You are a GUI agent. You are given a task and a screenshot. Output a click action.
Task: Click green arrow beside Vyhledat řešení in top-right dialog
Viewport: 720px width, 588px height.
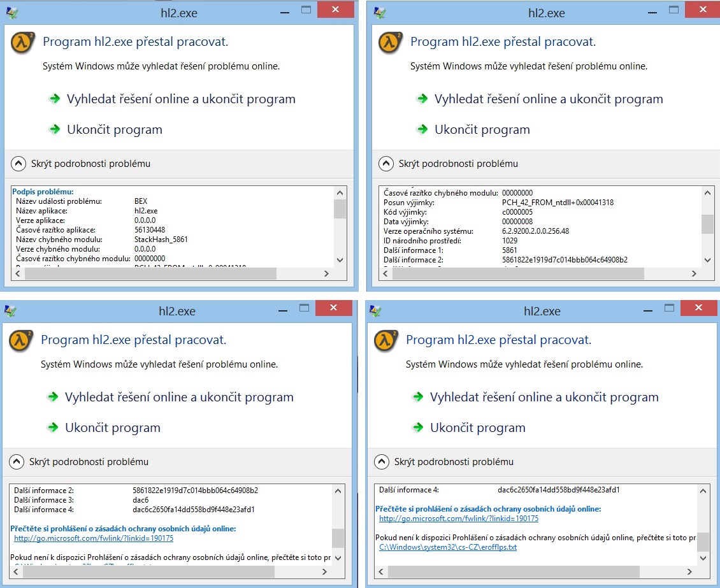(422, 99)
